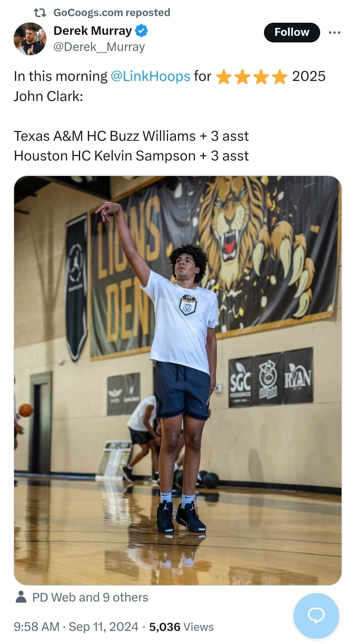Screen dimensions: 355x644
Task: Click the John Clark text line
Action: [x=48, y=96]
